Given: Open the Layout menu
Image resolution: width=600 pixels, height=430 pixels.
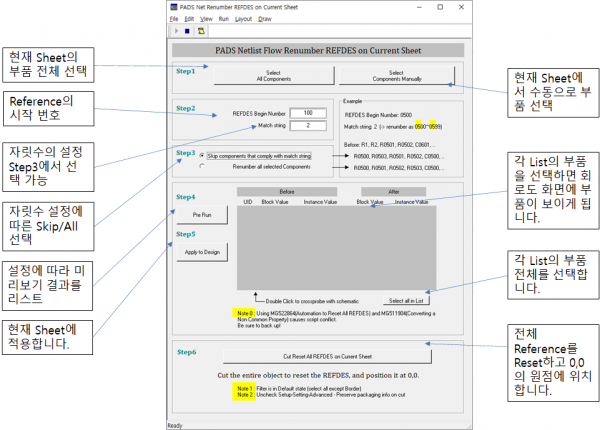Looking at the screenshot, I should [x=242, y=19].
